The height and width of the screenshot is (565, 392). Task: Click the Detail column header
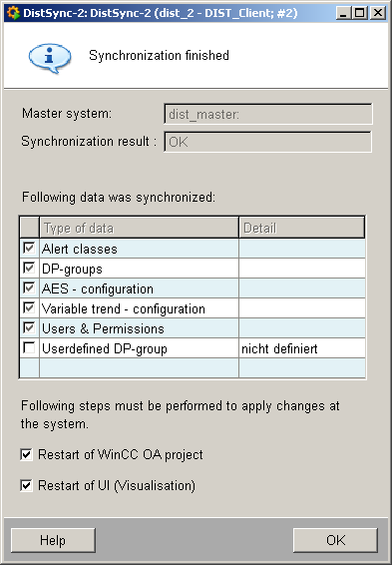click(302, 228)
